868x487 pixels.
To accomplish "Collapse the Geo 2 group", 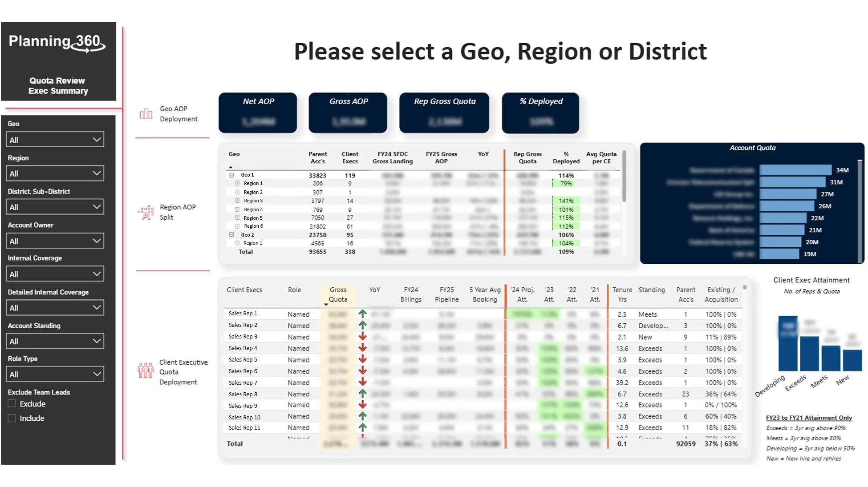I will click(231, 234).
